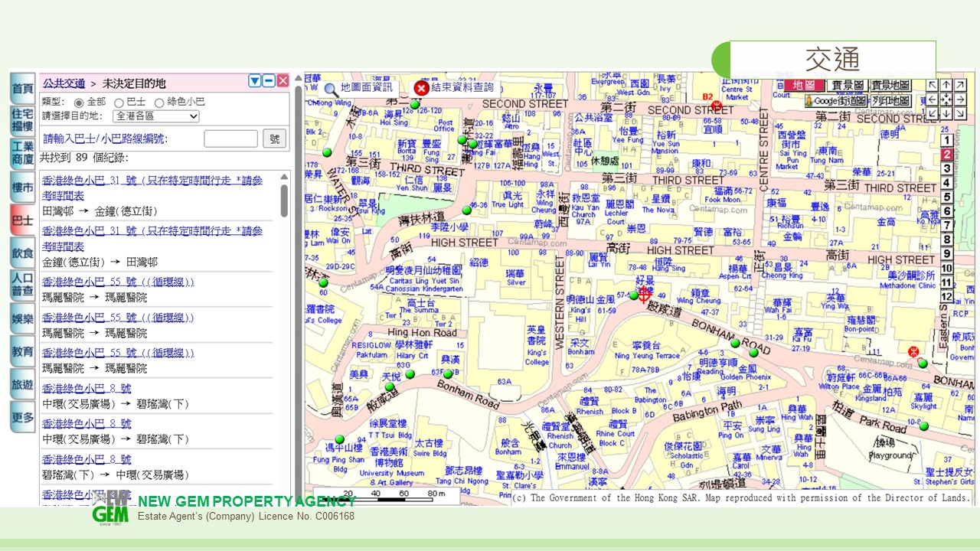Click the route results list scrollbar thumb
980x551 pixels.
tap(285, 201)
